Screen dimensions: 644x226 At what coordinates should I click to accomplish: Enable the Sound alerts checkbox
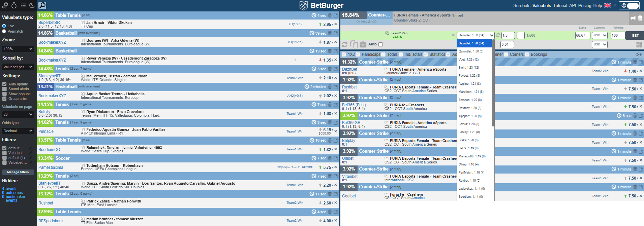4,89
